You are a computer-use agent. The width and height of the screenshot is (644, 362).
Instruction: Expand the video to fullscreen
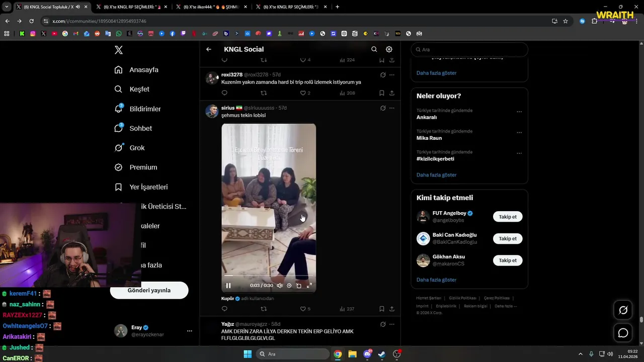click(x=309, y=286)
